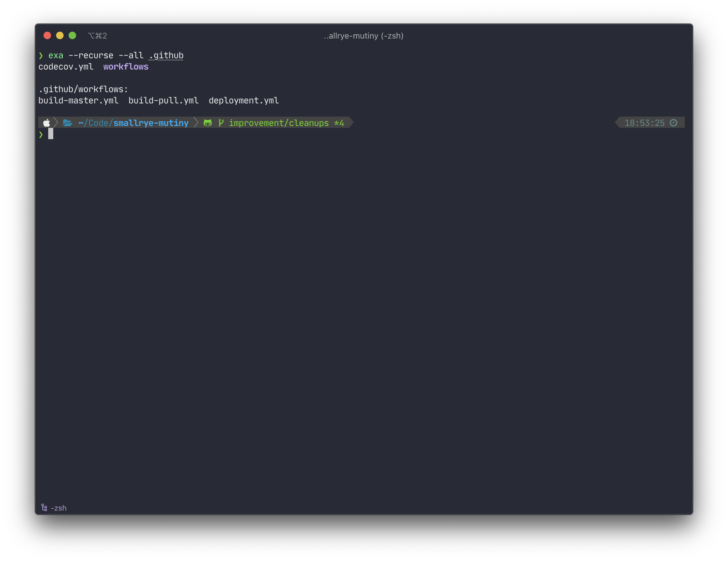Click the Apple logo in the prompt
Viewport: 728px width, 561px height.
pos(46,123)
